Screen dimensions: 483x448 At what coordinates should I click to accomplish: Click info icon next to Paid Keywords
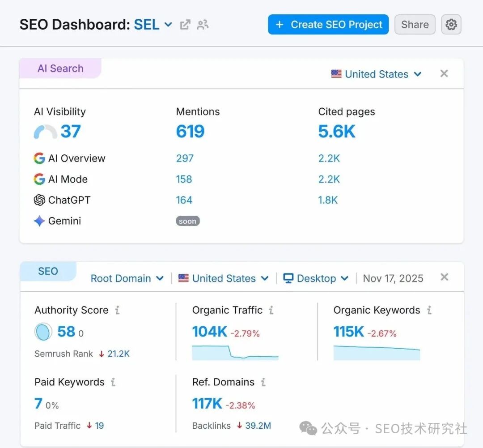113,382
